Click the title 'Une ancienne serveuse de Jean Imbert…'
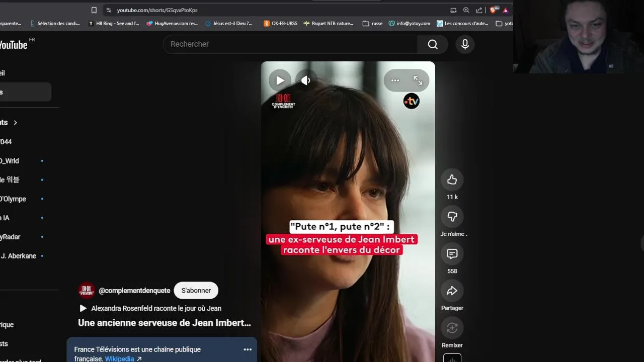 (165, 323)
